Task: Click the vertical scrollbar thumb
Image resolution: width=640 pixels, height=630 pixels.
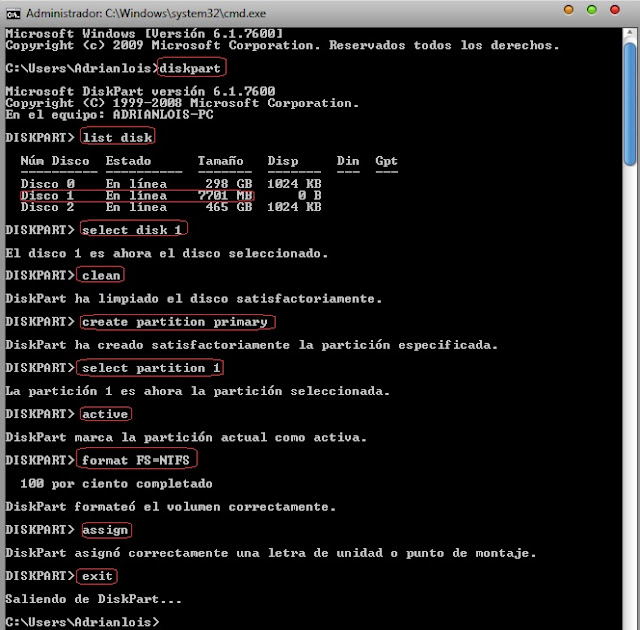Action: 630,104
